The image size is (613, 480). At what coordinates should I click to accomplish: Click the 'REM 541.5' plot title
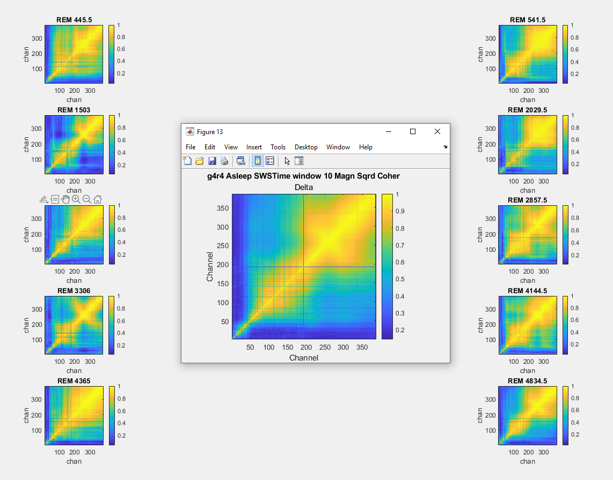(527, 20)
